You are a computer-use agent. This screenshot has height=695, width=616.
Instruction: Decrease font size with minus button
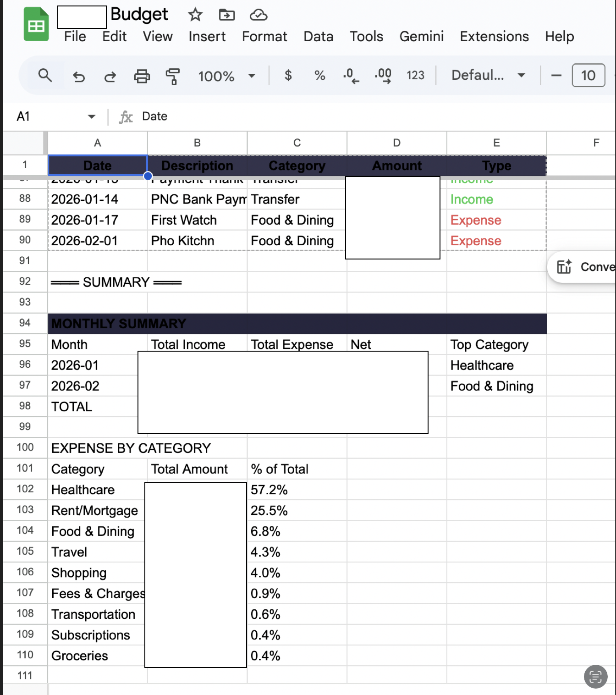pos(556,75)
